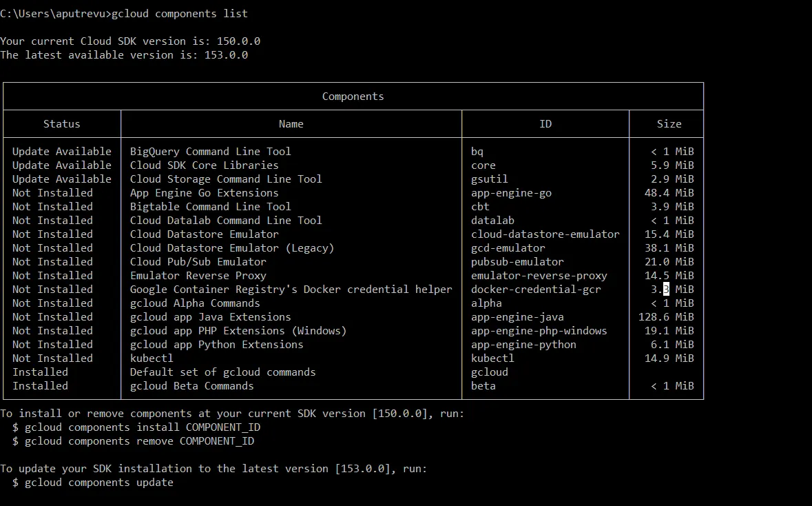Image resolution: width=812 pixels, height=506 pixels.
Task: Click the Status column header
Action: [61, 123]
